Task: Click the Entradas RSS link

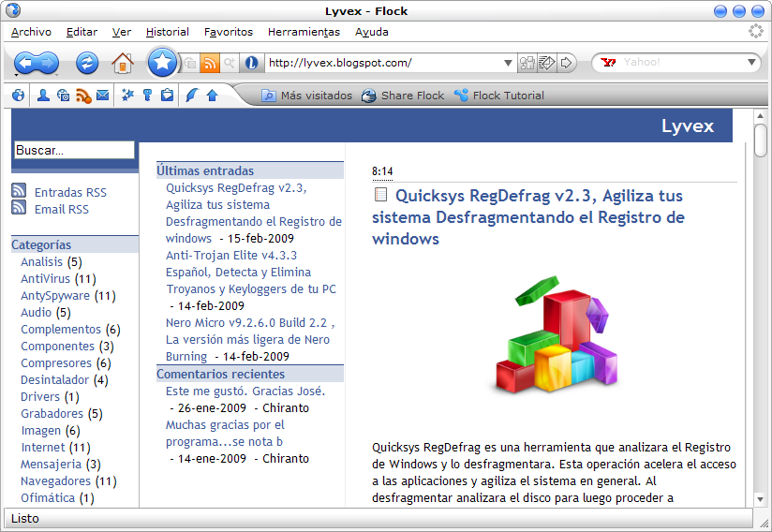Action: point(70,192)
